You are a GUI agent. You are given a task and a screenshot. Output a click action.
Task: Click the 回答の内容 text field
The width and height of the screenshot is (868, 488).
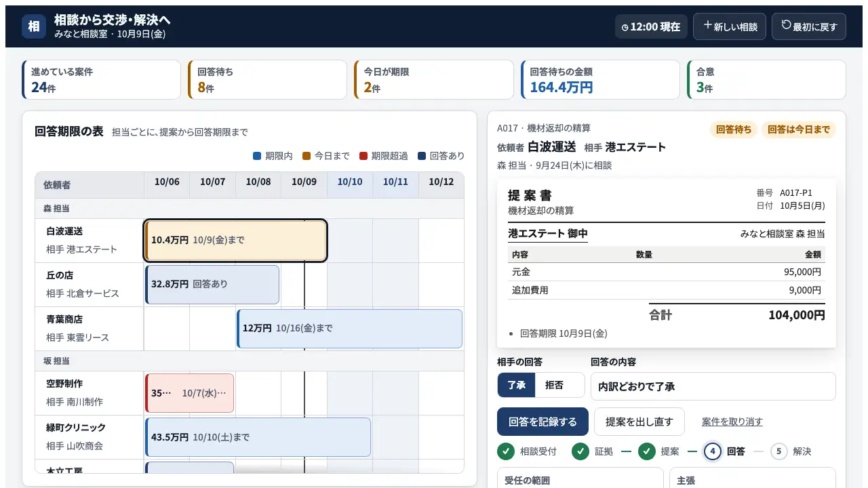pyautogui.click(x=713, y=386)
